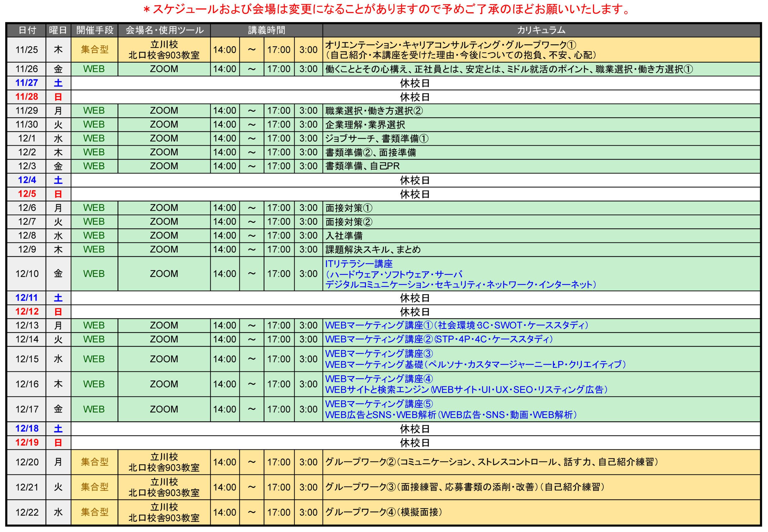768x532 pixels.
Task: Click ITリテラシー講座 blue text
Action: coord(359,264)
